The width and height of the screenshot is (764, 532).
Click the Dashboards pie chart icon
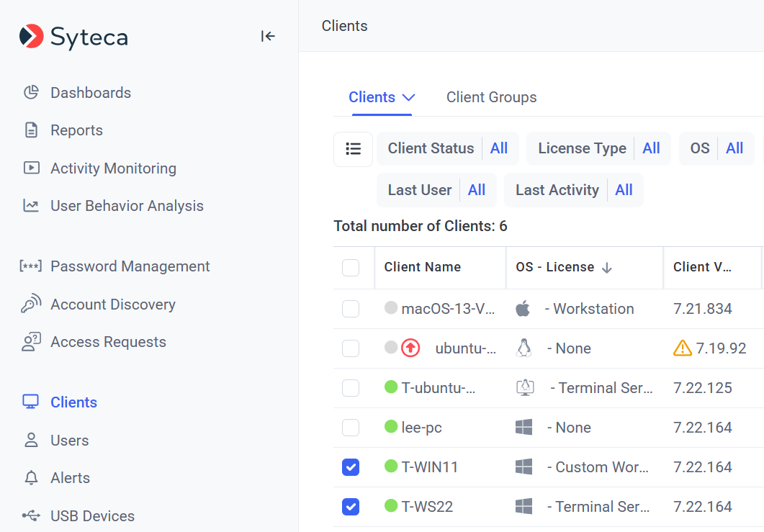[x=31, y=93]
